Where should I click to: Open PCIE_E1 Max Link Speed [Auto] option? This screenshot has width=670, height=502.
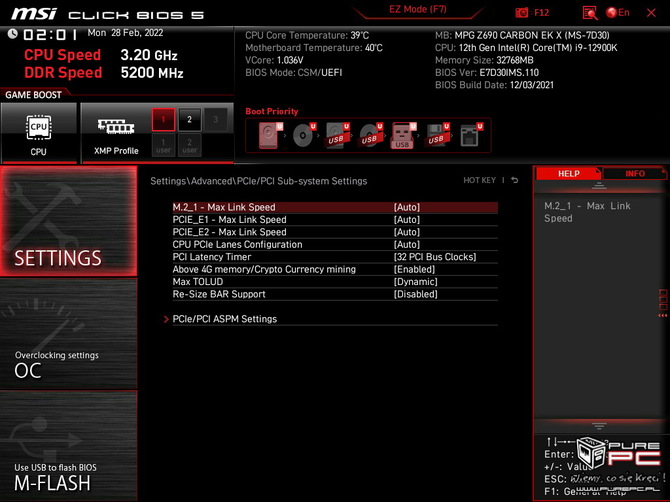[407, 220]
